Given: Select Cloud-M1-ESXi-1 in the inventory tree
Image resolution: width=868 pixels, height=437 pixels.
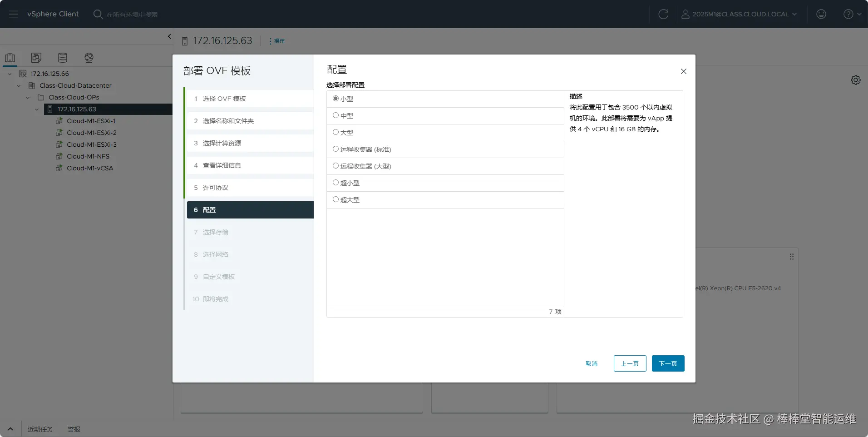Looking at the screenshot, I should 91,121.
